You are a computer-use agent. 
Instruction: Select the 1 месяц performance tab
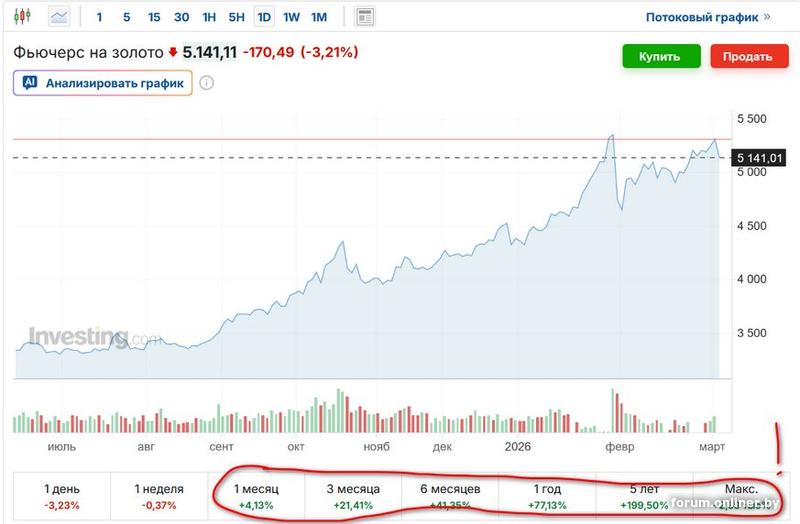point(256,495)
